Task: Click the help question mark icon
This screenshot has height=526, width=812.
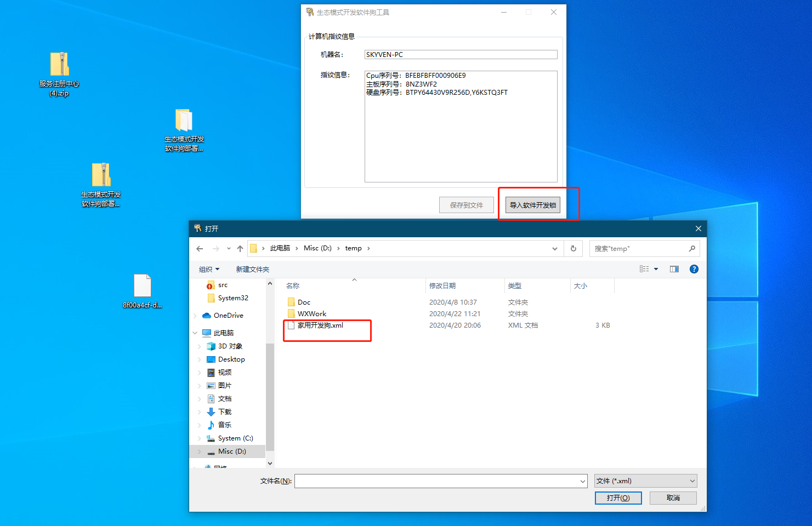Action: (694, 269)
